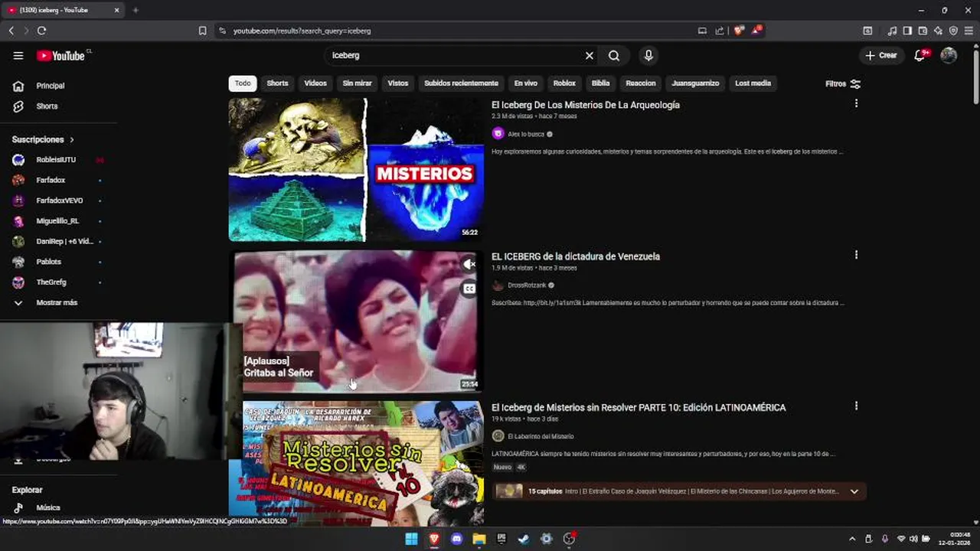
Task: Open the Filtros search filters
Action: pos(843,83)
